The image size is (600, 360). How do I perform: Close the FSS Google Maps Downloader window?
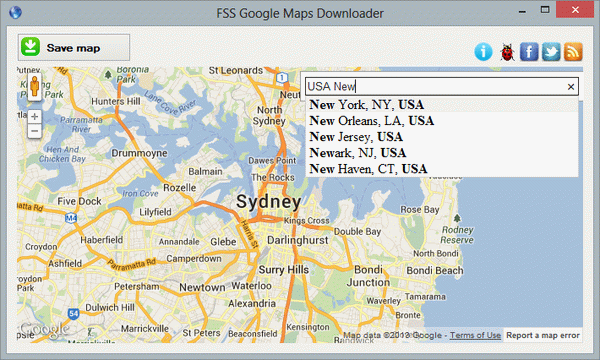pos(575,10)
